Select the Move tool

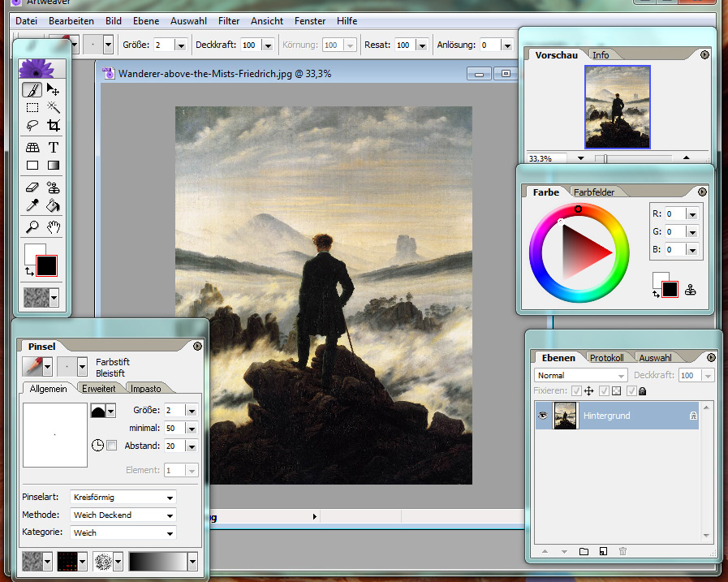(53, 89)
